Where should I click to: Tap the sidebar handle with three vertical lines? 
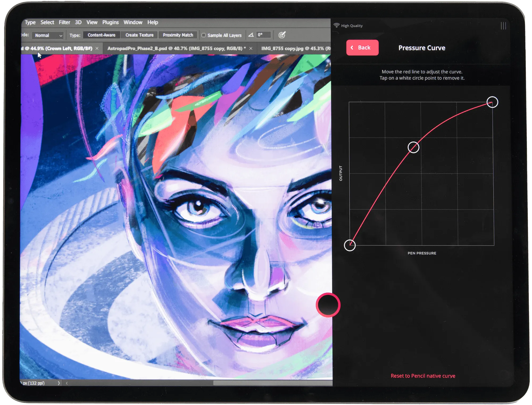tap(503, 26)
